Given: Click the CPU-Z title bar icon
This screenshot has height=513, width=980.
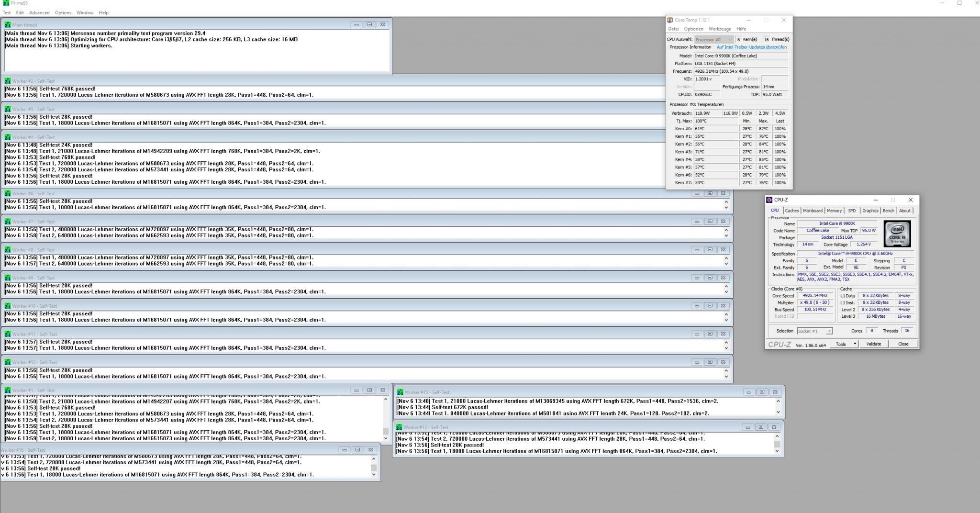Looking at the screenshot, I should (x=769, y=200).
